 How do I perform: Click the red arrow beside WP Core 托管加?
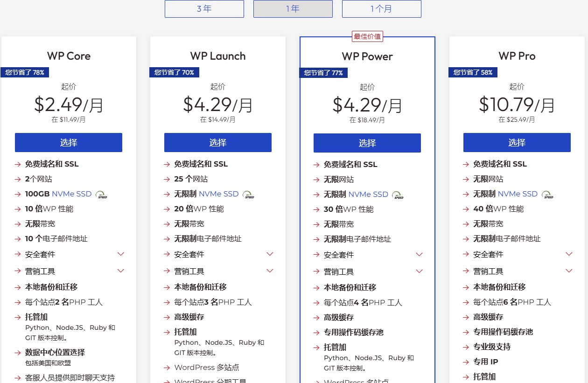click(17, 317)
